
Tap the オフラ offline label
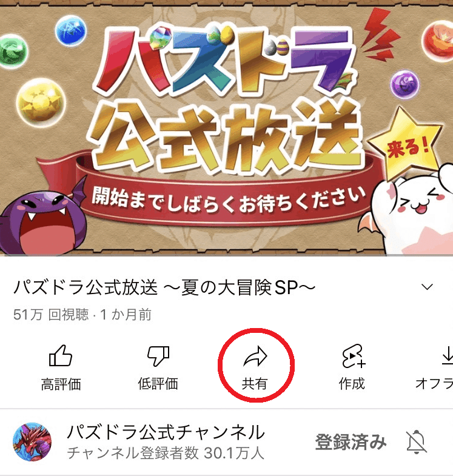tap(434, 384)
